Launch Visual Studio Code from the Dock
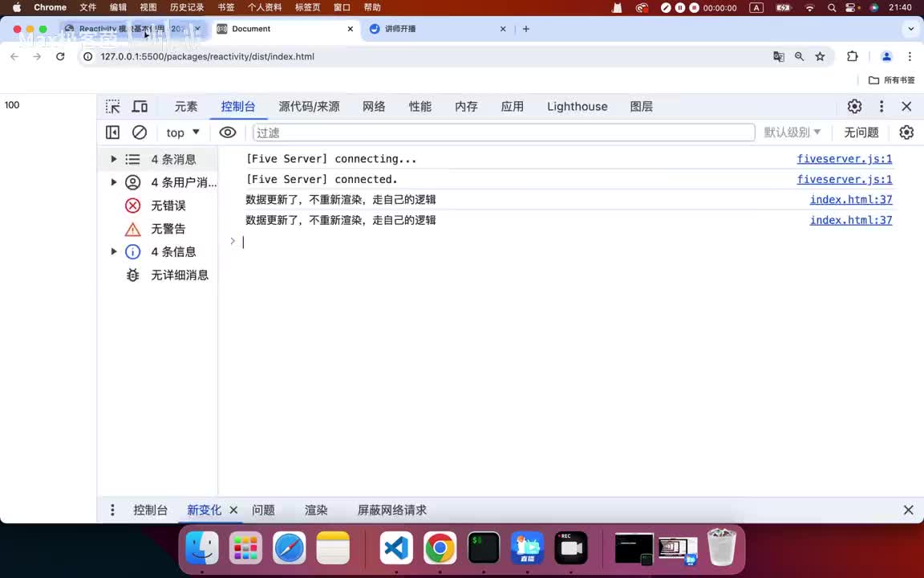This screenshot has height=578, width=924. click(396, 548)
